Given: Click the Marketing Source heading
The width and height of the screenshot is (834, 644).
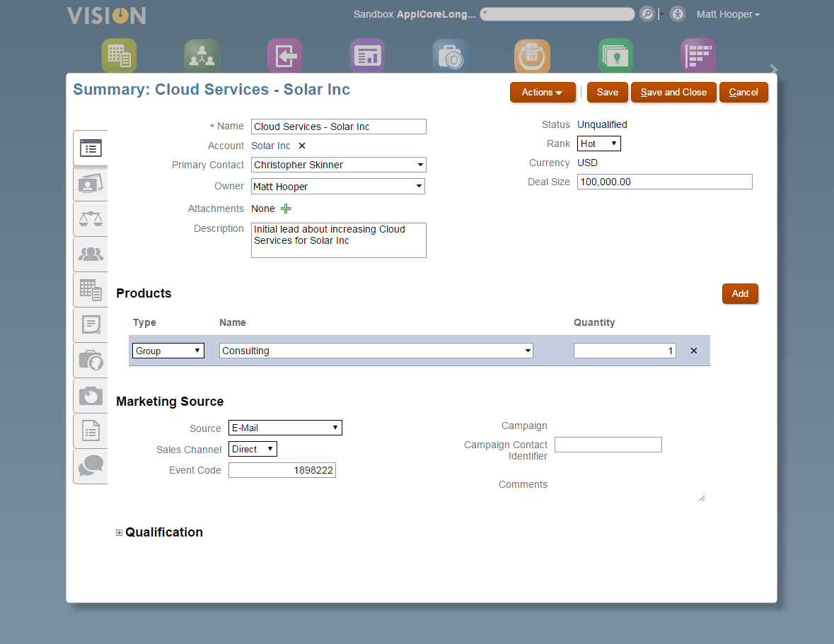Looking at the screenshot, I should 170,401.
